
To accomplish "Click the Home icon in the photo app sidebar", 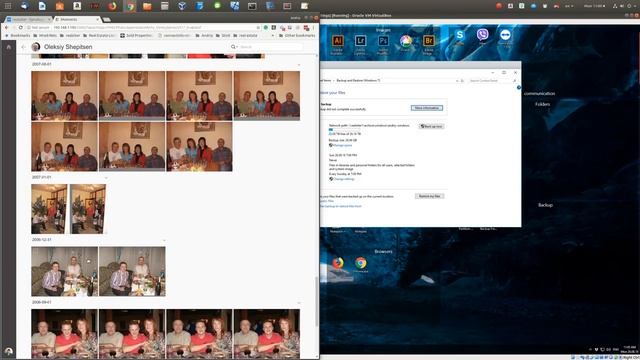I will 9,47.
